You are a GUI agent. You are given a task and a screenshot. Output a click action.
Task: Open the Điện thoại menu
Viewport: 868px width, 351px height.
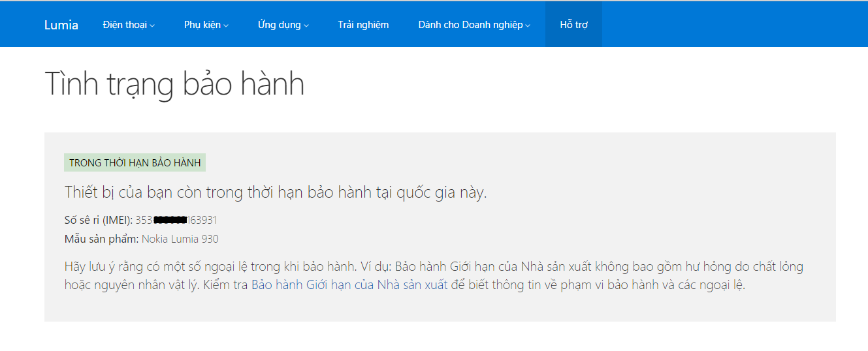point(124,25)
